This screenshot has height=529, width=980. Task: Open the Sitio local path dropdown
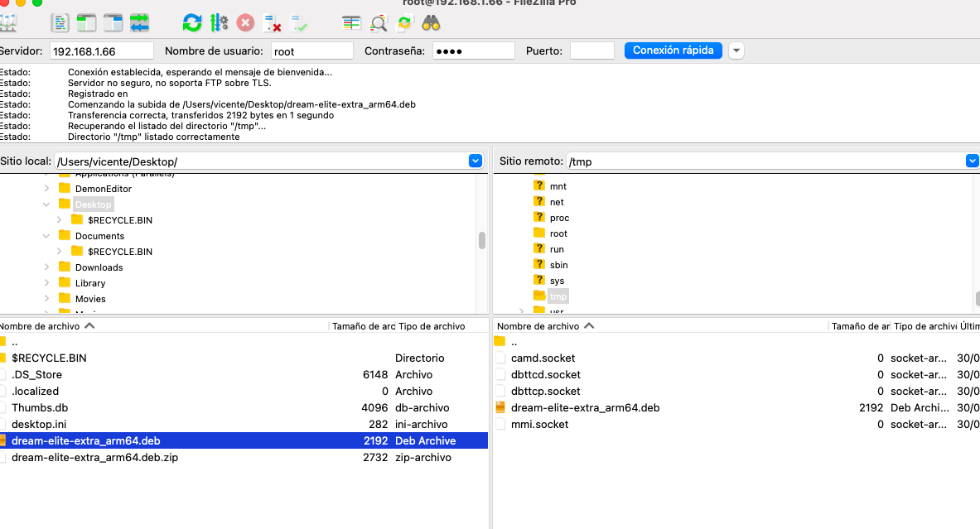click(476, 161)
